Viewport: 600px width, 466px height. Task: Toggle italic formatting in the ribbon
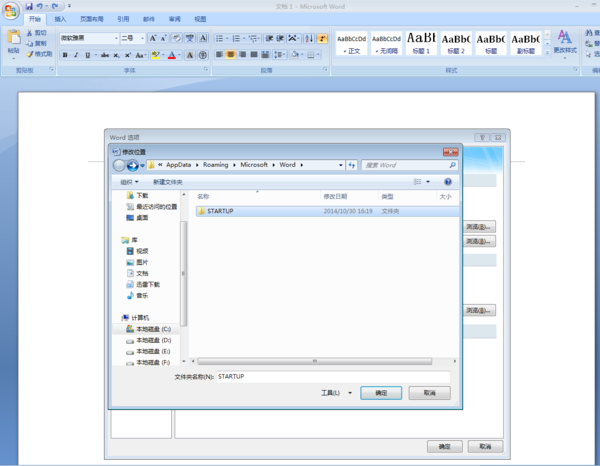(76, 55)
